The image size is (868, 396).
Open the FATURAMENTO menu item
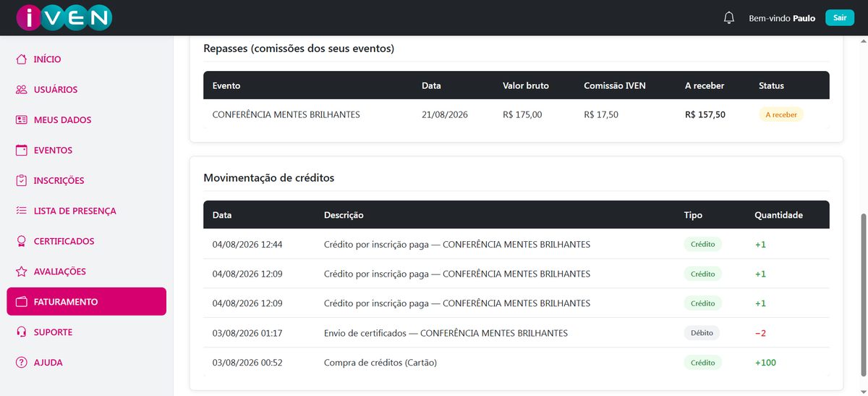[x=87, y=302]
